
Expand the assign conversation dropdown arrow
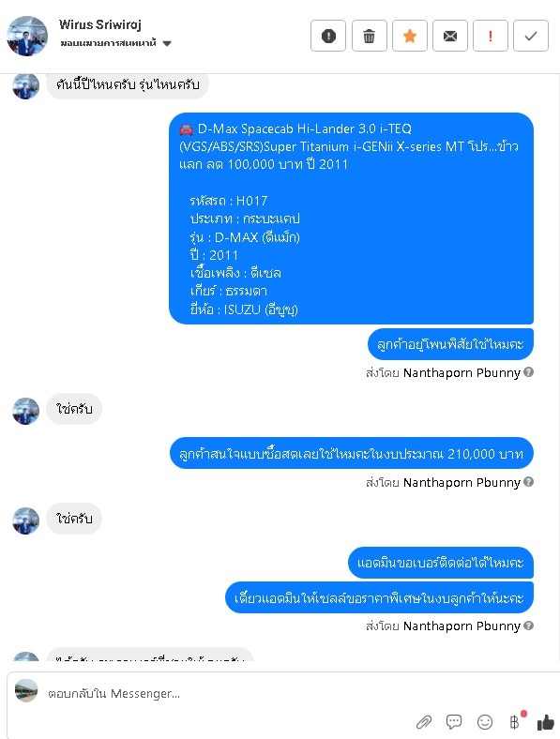tap(167, 43)
